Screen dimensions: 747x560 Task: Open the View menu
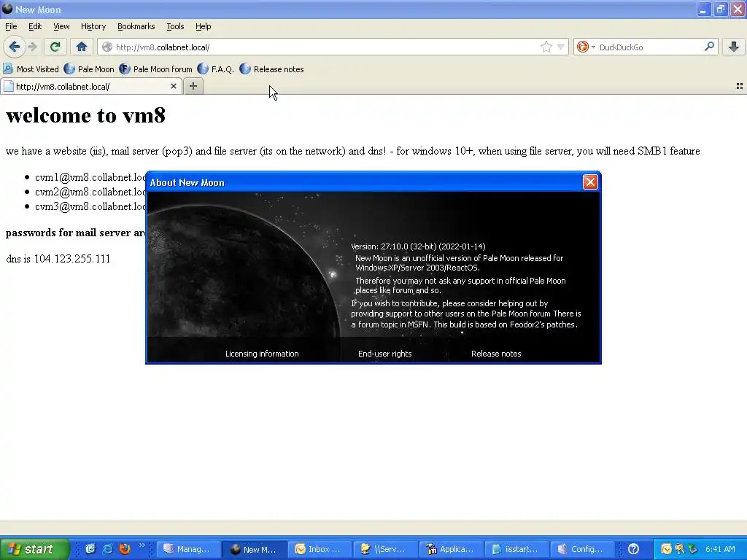61,26
